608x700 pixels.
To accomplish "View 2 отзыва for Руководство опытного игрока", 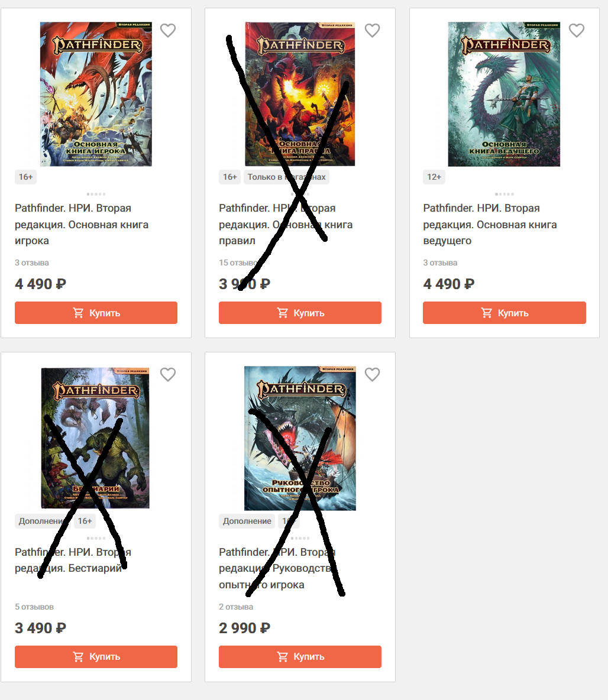I will [x=236, y=607].
